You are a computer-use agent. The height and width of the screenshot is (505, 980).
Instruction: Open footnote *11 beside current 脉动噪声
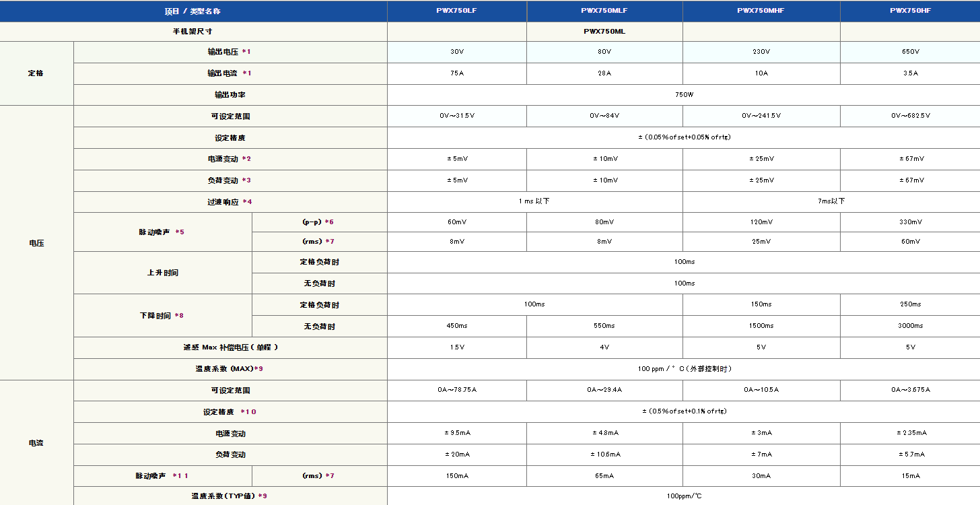tap(180, 476)
